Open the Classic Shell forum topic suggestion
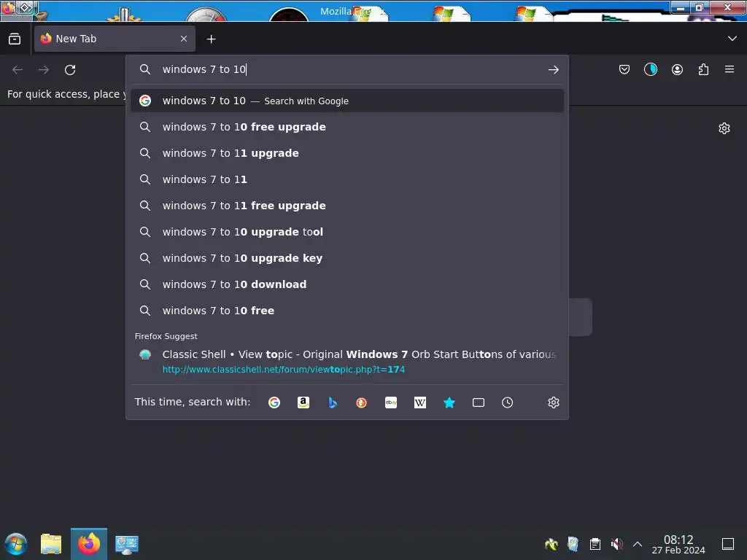 point(347,362)
